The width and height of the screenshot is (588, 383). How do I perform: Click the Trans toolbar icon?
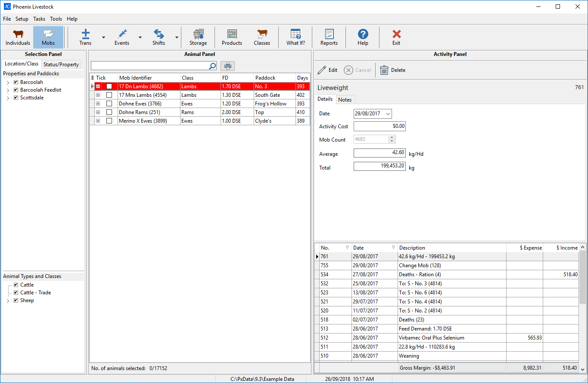pos(85,37)
